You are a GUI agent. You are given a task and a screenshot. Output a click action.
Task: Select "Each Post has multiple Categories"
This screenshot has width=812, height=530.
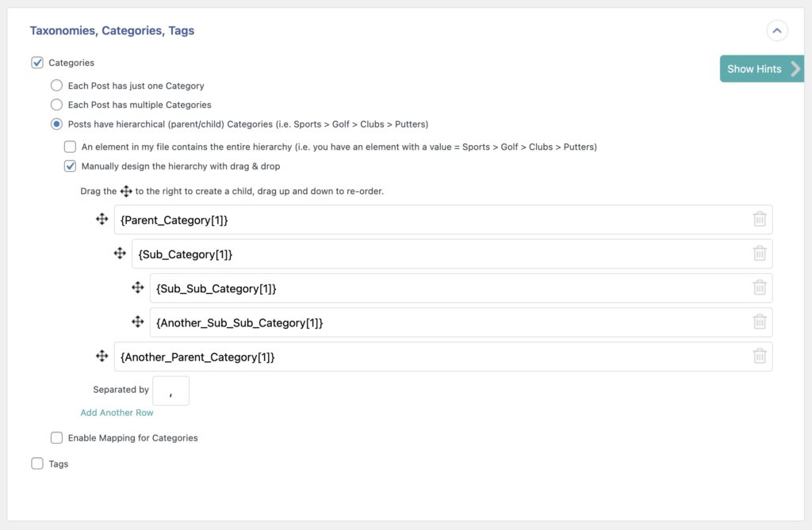point(56,105)
